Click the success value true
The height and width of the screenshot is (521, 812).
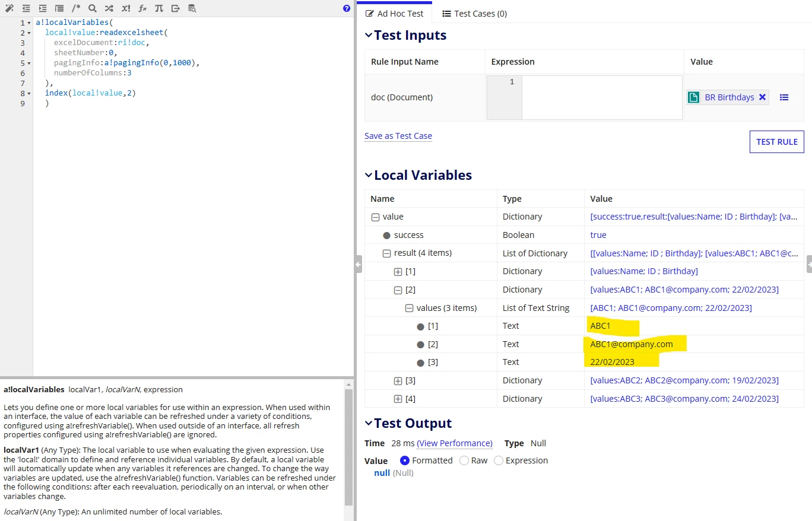(x=598, y=235)
